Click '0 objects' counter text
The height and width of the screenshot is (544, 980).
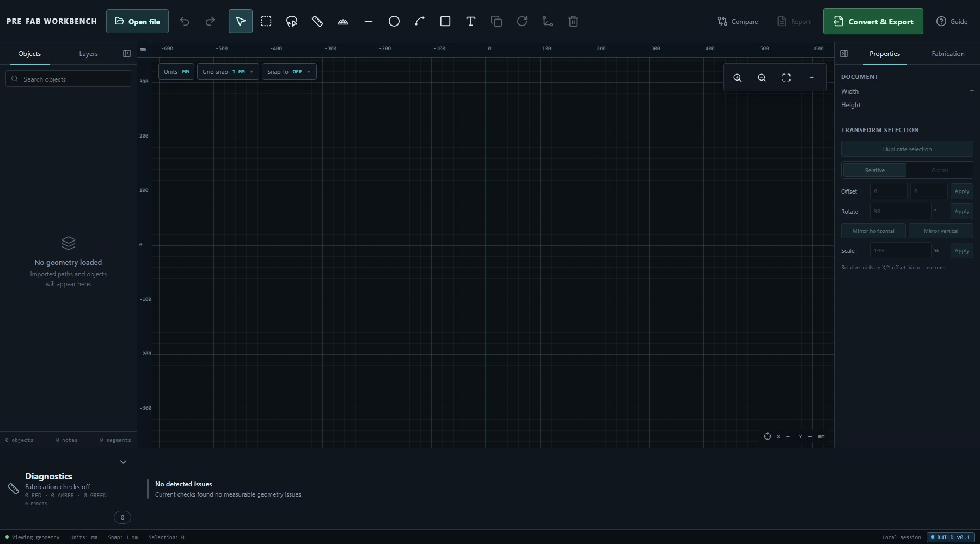tap(20, 440)
